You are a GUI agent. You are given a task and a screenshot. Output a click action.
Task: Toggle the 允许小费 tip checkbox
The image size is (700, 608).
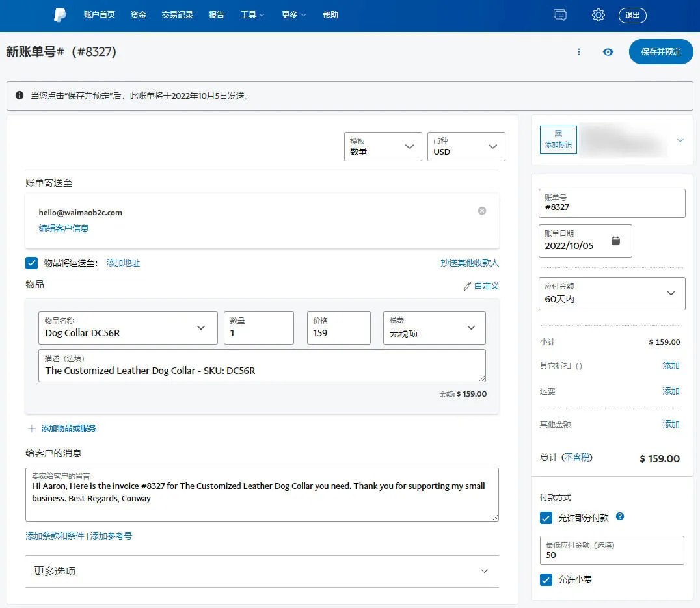[x=546, y=580]
